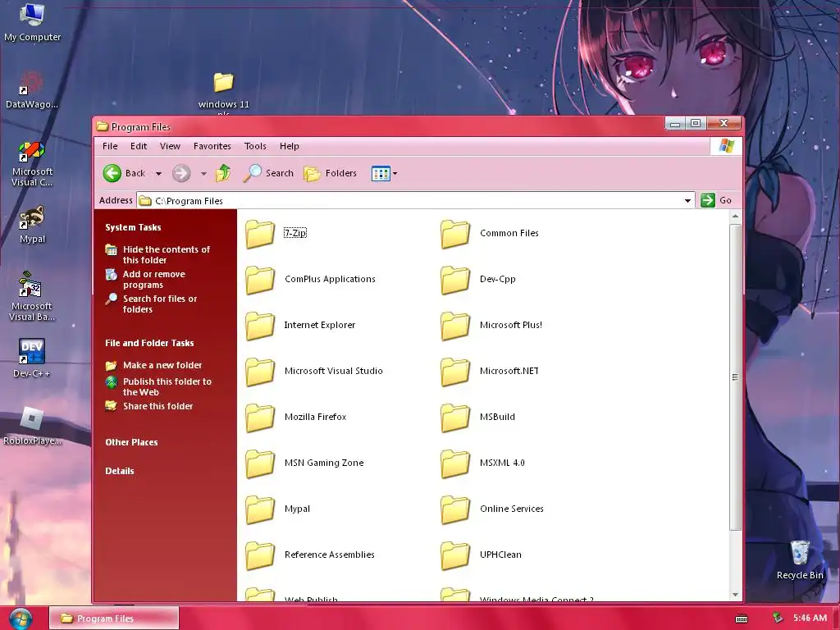Toggle the Folders tree pane
840x630 pixels.
(330, 173)
